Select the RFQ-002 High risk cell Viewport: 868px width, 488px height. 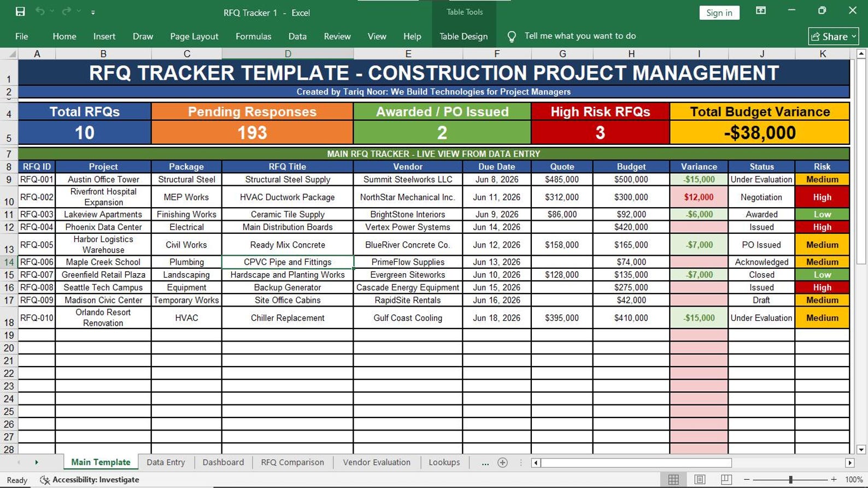[x=822, y=197]
